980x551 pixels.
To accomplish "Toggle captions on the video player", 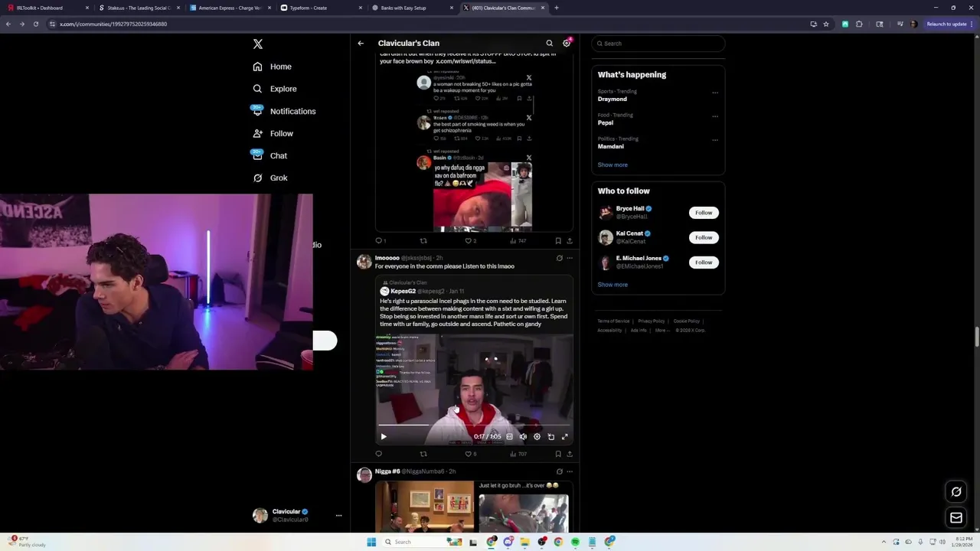I will (x=509, y=436).
